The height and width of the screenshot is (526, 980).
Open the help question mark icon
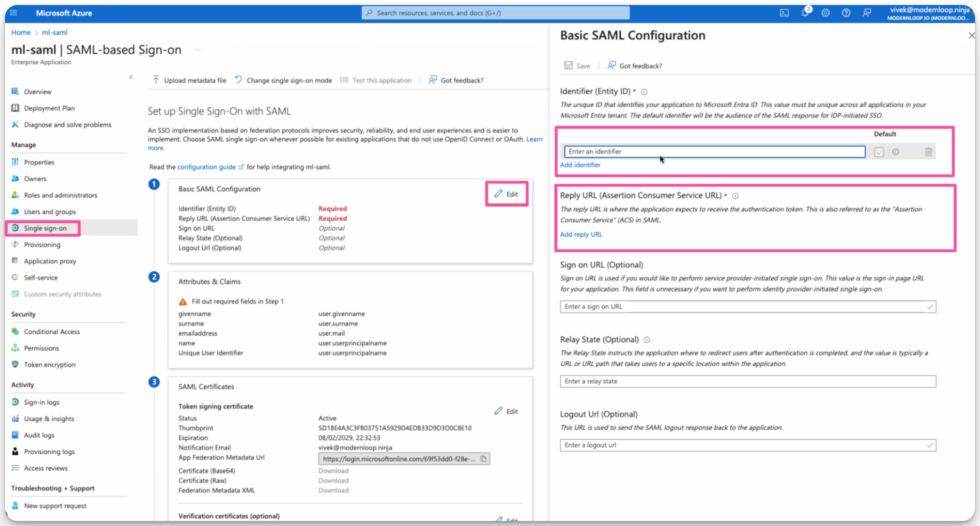(x=846, y=13)
